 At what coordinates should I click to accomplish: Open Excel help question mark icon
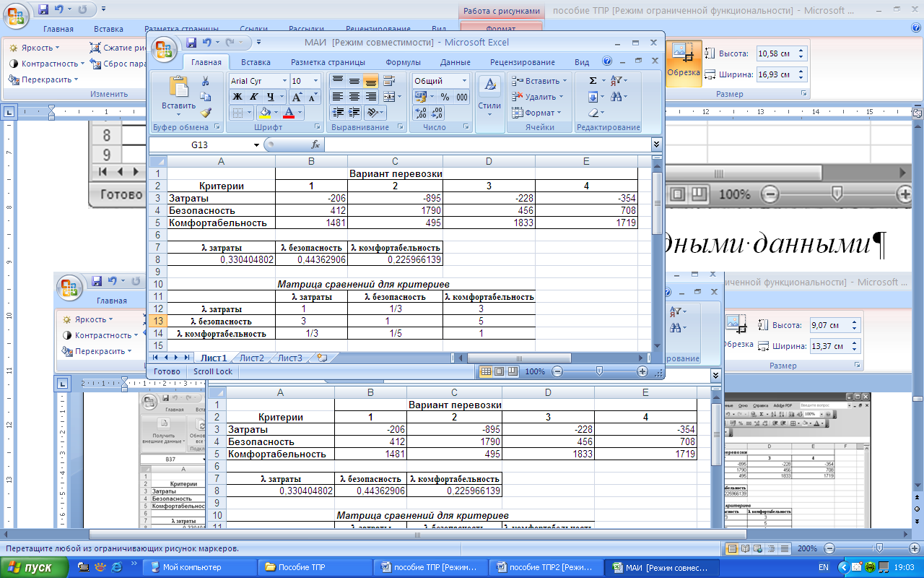(608, 62)
